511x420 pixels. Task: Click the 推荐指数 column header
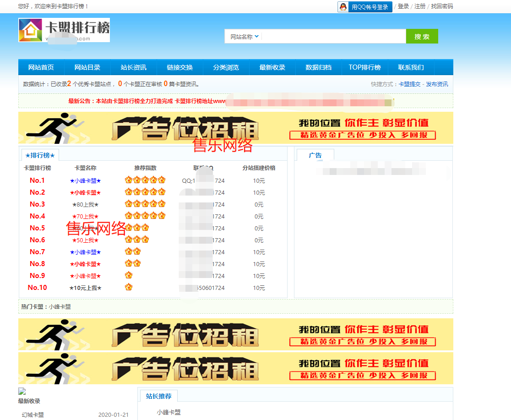(x=145, y=168)
